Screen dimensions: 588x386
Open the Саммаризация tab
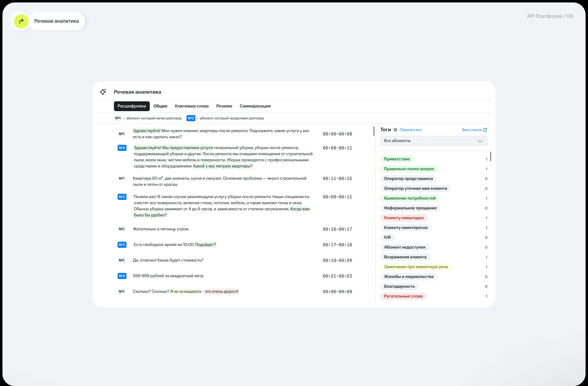255,106
